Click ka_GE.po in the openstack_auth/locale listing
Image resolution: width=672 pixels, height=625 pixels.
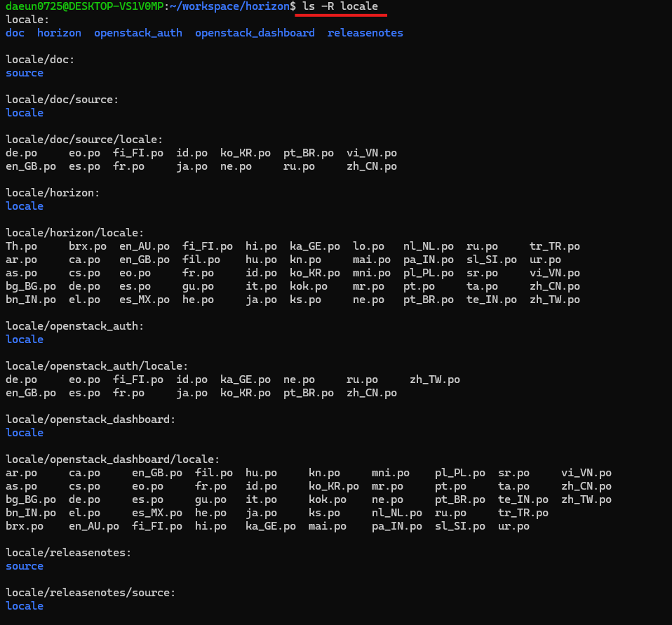click(x=246, y=379)
